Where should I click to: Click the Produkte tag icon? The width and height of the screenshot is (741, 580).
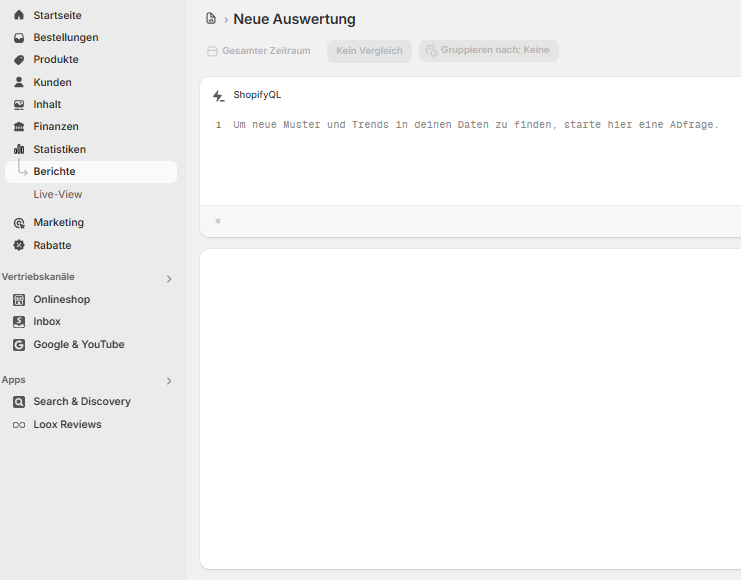pos(19,60)
